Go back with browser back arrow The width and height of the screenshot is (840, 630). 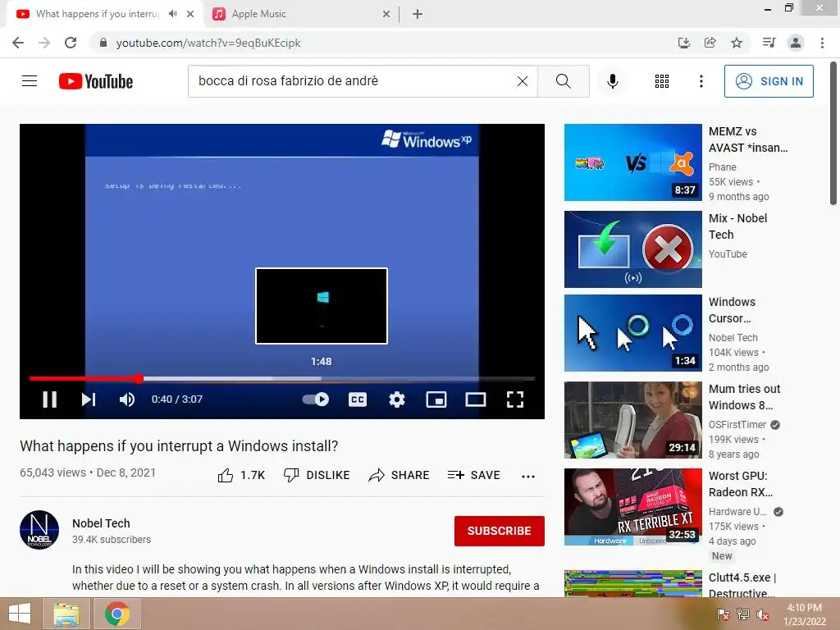tap(18, 43)
